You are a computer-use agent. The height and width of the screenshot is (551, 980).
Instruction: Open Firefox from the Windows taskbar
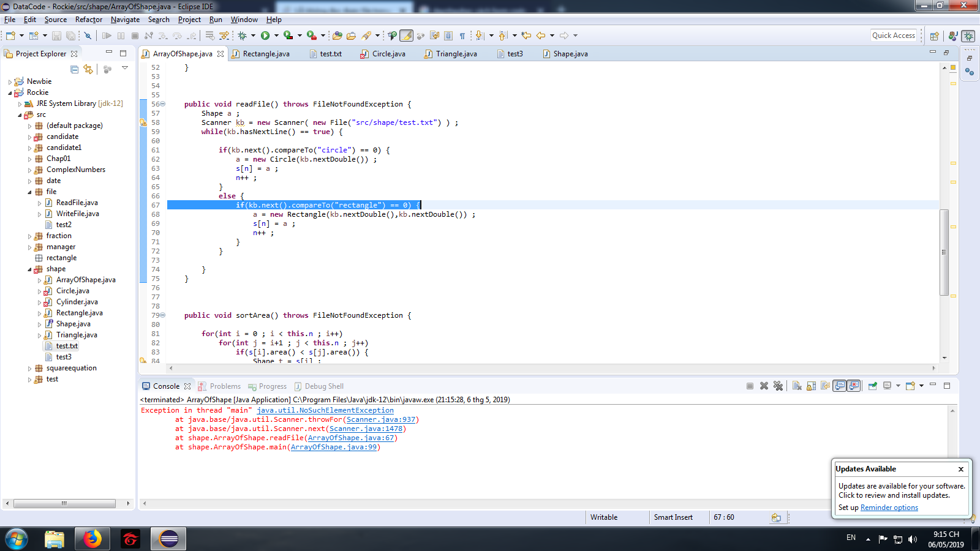92,539
